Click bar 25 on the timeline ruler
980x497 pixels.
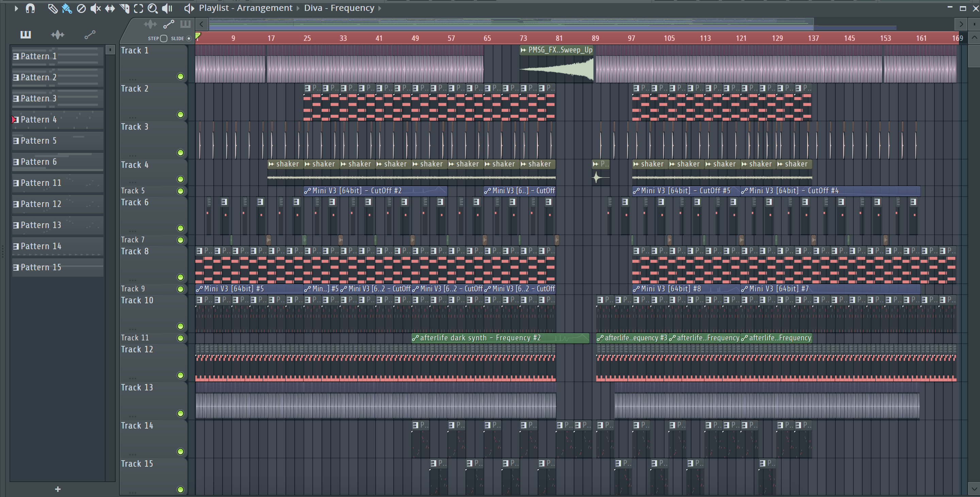[307, 38]
